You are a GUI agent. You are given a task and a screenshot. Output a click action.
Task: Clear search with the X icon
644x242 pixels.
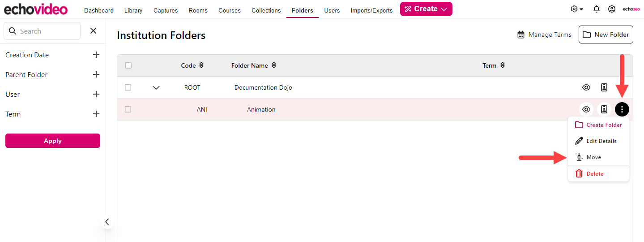[93, 31]
